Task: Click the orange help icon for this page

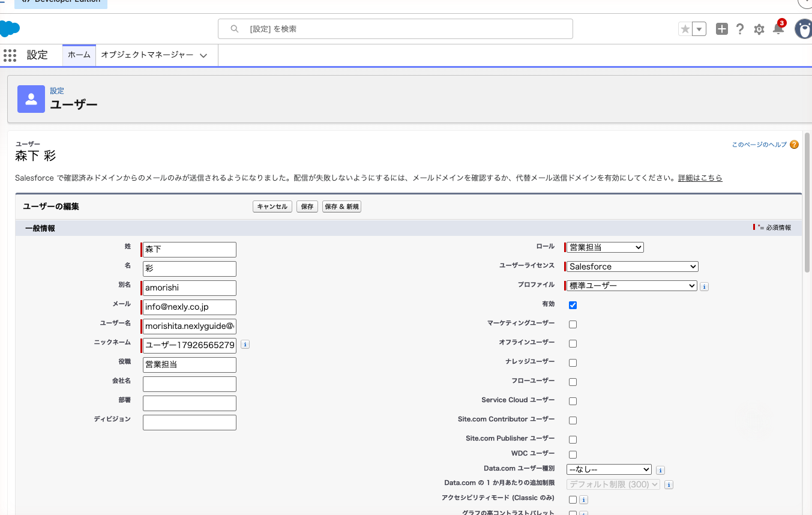Action: coord(795,145)
